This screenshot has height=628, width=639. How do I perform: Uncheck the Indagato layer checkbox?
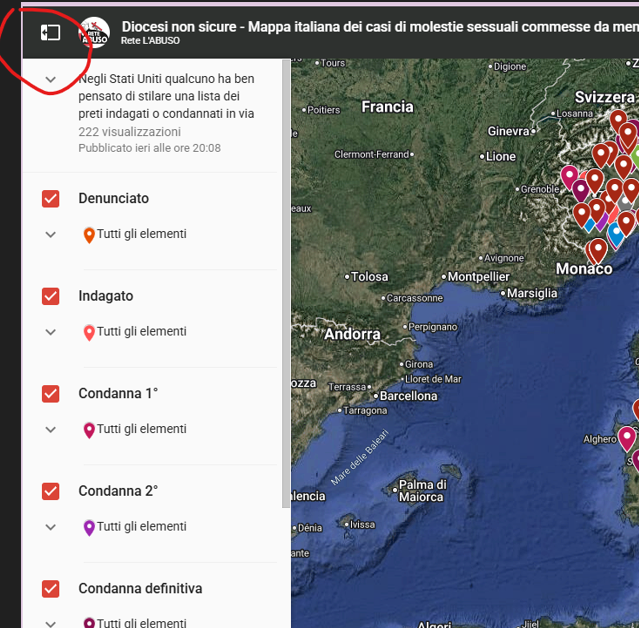coord(51,296)
